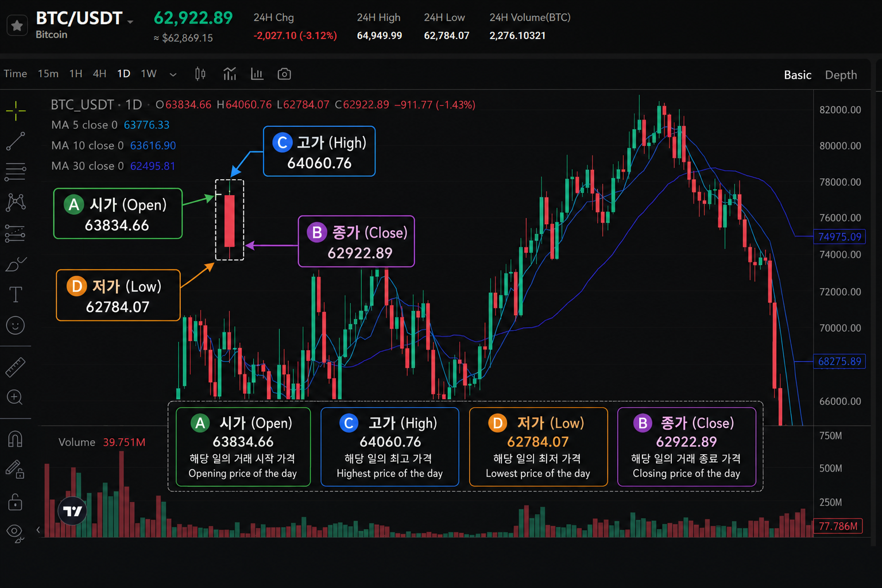Screen dimensions: 882x588
Task: Toggle lock all drawings
Action: (x=16, y=502)
